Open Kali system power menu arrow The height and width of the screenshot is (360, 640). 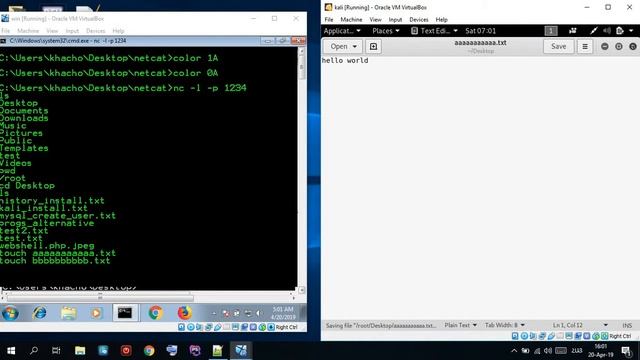click(631, 31)
